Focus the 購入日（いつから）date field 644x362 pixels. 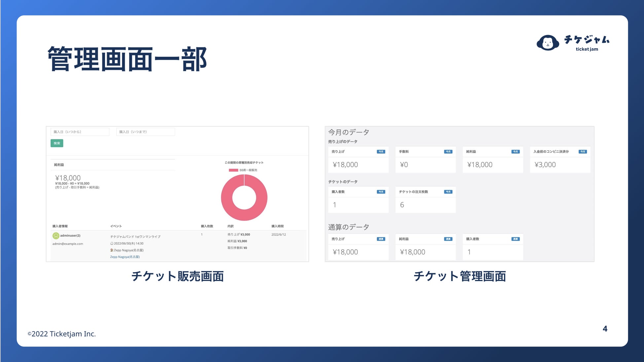(80, 132)
